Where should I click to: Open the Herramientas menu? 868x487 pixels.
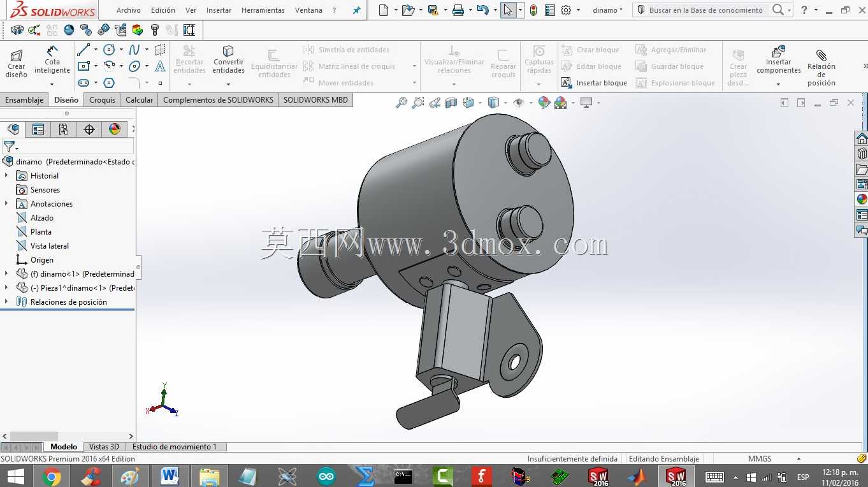pyautogui.click(x=263, y=10)
